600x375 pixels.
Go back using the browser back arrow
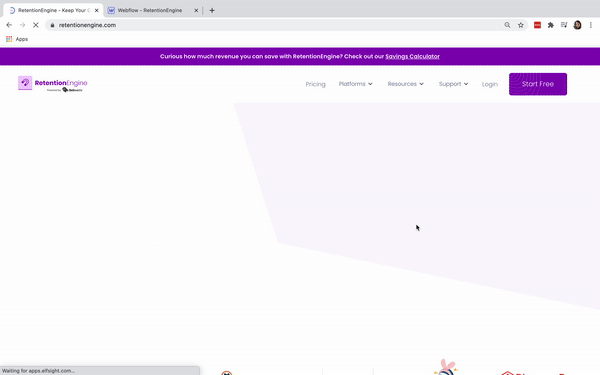[x=9, y=25]
